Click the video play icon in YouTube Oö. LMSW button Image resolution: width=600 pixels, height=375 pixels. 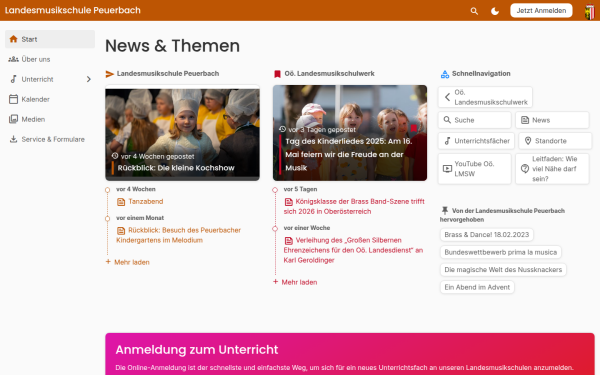447,169
